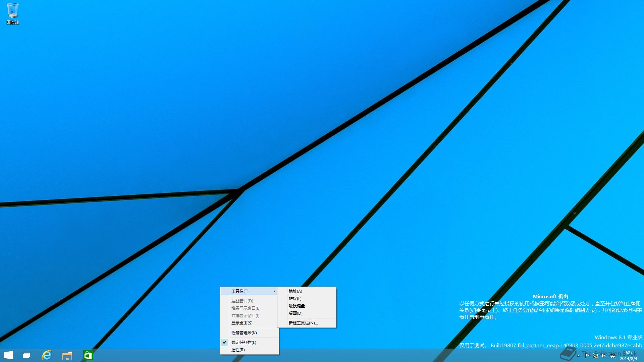
Task: Open the Action Center flag icon
Action: [x=587, y=356]
